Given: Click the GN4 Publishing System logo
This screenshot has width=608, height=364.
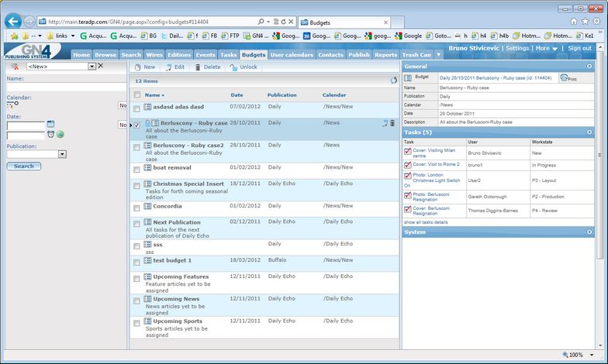Looking at the screenshot, I should click(x=32, y=51).
